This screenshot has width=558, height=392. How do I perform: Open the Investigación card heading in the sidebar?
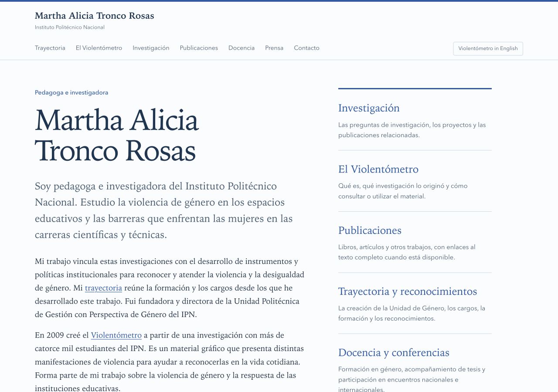click(369, 108)
